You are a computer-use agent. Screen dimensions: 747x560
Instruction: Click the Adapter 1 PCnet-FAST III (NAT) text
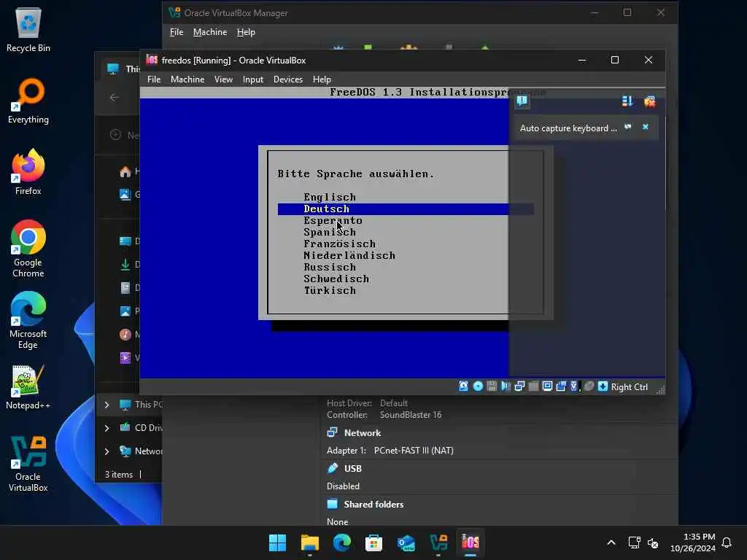pos(390,451)
